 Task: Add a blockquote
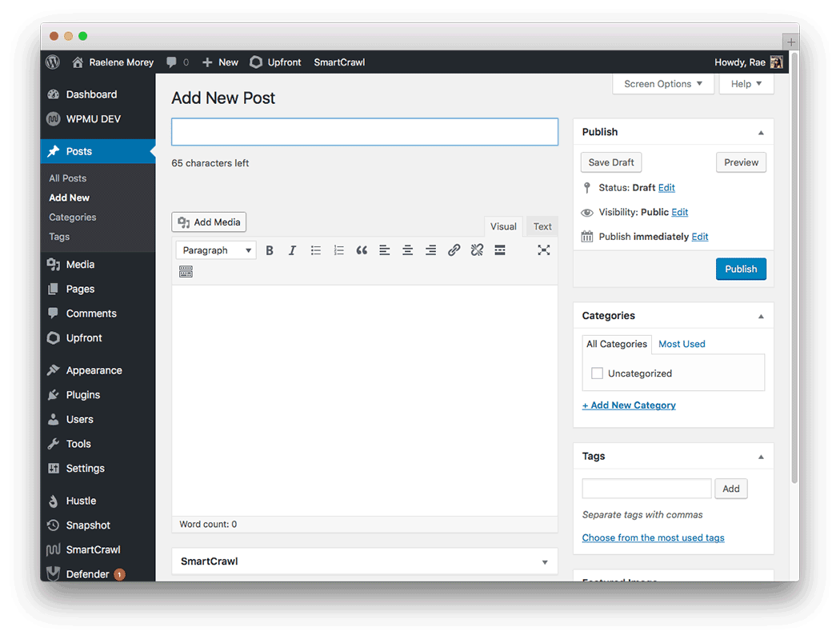361,250
